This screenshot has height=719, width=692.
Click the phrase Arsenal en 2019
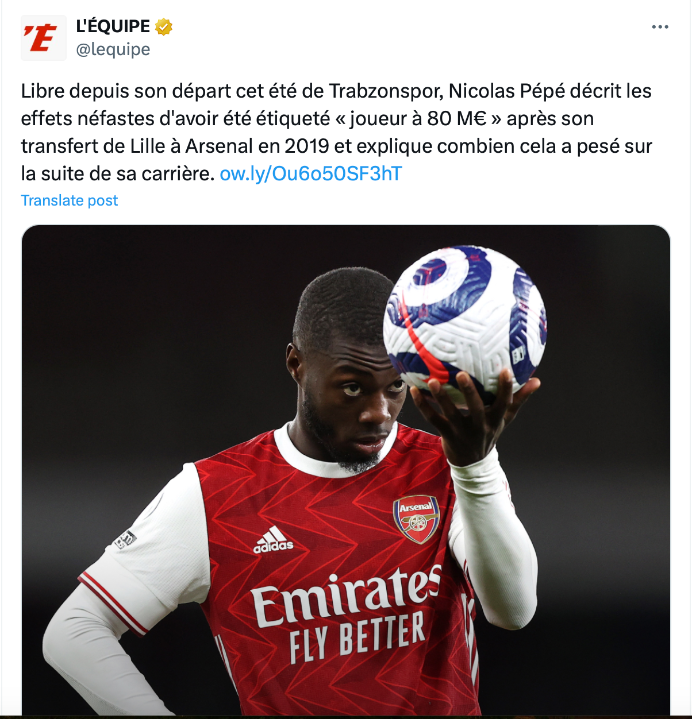click(257, 146)
